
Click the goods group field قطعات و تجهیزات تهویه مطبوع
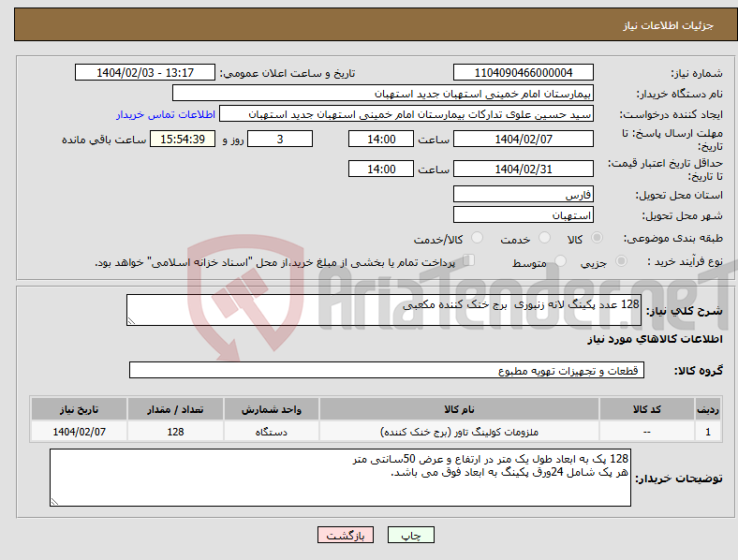(387, 370)
